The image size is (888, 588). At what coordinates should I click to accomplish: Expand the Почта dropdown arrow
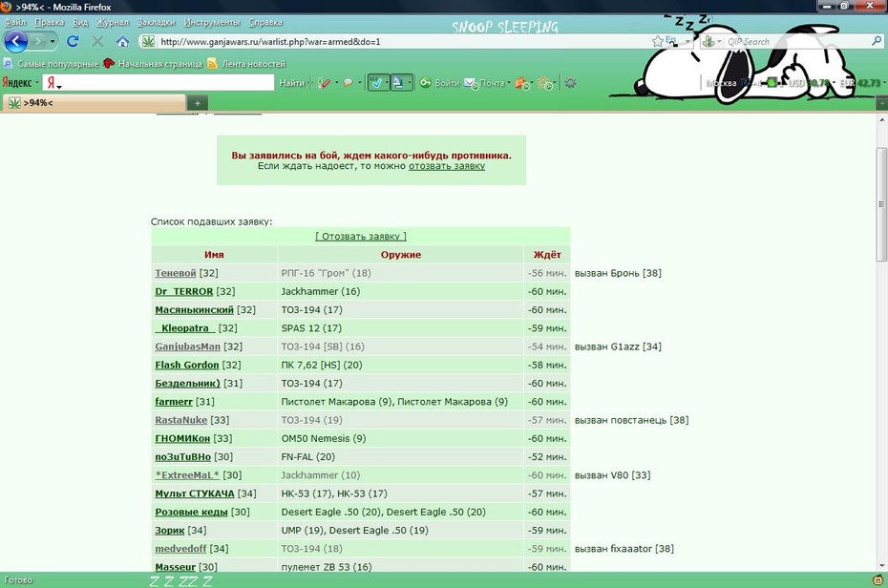(x=509, y=83)
